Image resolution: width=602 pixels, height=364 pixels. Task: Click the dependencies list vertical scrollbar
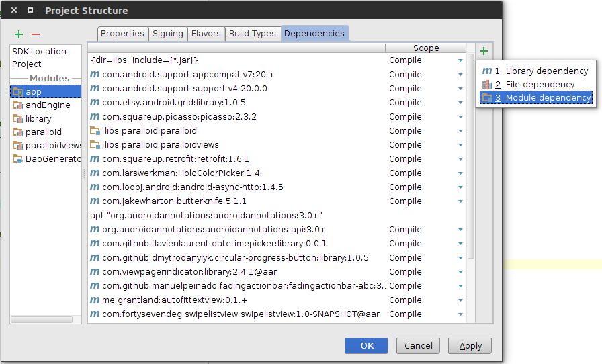coord(471,157)
